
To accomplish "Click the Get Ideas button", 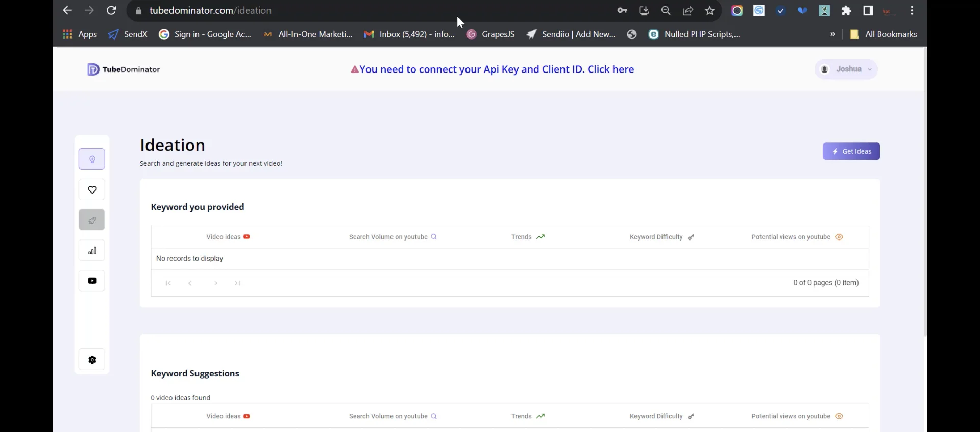I will pyautogui.click(x=851, y=151).
